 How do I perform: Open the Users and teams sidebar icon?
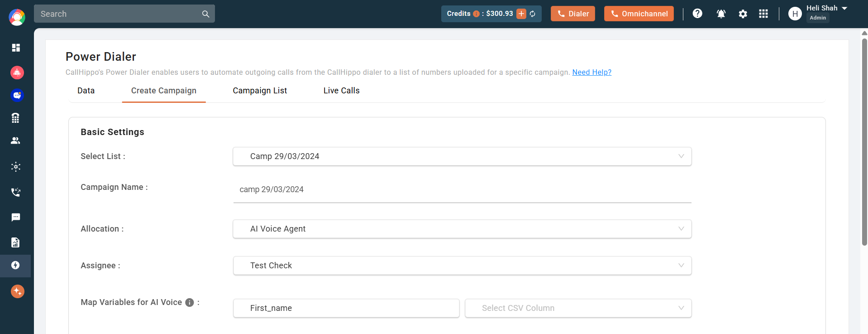[15, 140]
